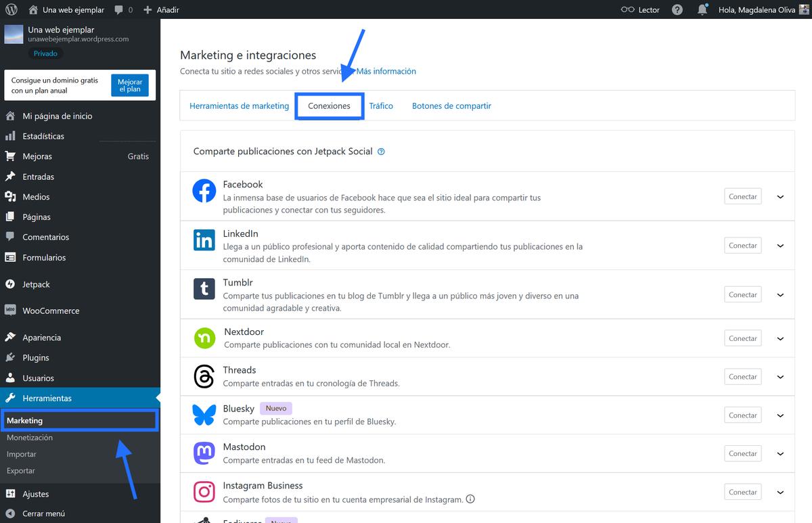Open Jetpack from the sidebar icon
The width and height of the screenshot is (812, 523).
coord(10,284)
